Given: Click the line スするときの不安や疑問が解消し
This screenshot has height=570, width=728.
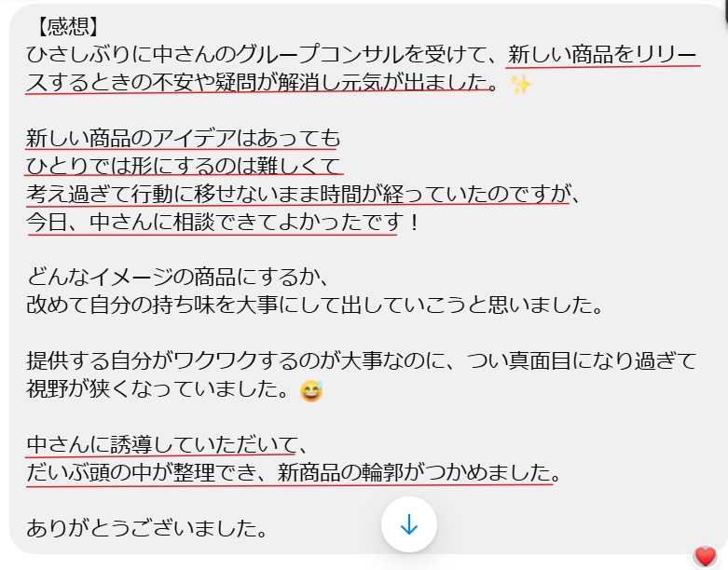Looking at the screenshot, I should [x=262, y=83].
